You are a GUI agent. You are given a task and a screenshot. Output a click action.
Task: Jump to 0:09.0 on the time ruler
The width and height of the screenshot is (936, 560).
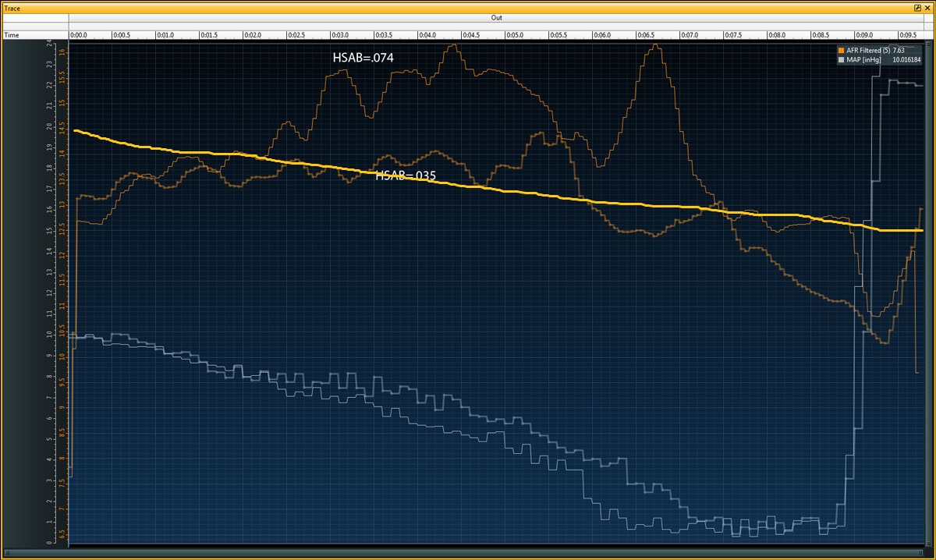click(863, 35)
